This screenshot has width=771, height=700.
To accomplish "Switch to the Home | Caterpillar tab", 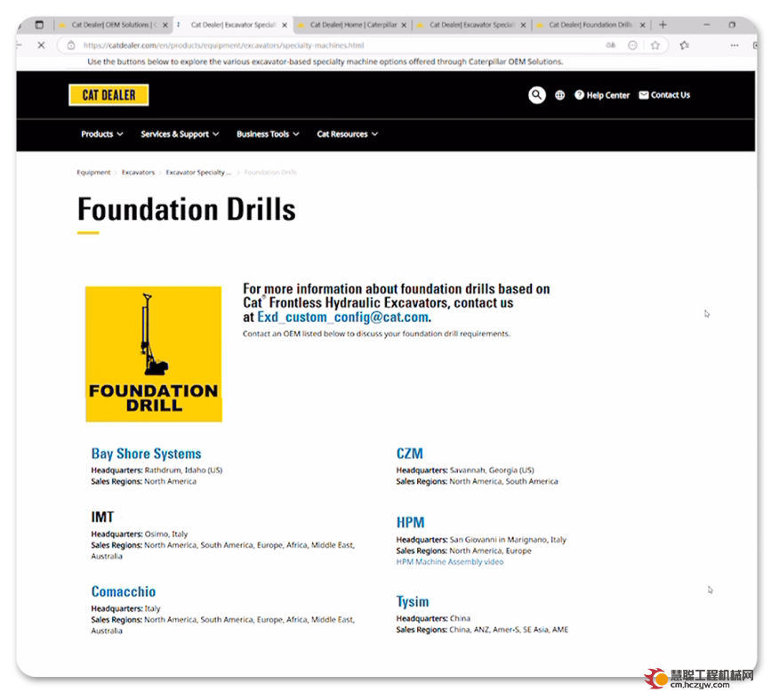I will coord(352,25).
